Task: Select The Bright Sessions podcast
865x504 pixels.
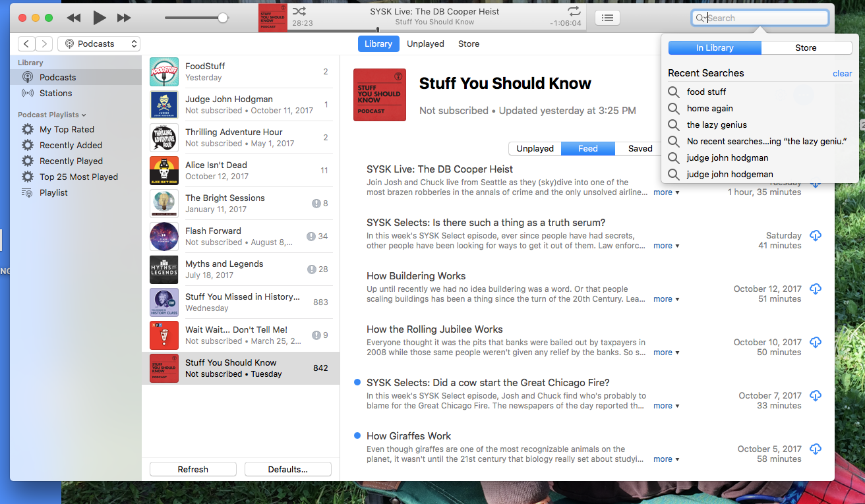Action: [x=241, y=204]
